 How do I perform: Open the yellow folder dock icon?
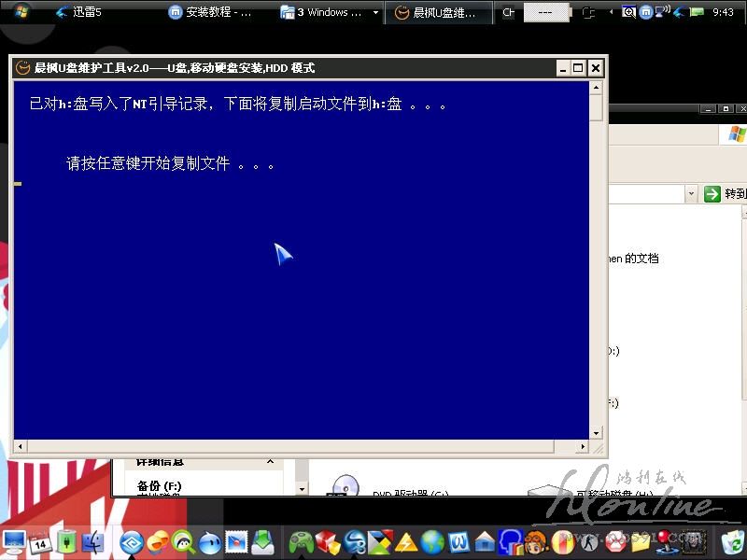click(x=641, y=543)
